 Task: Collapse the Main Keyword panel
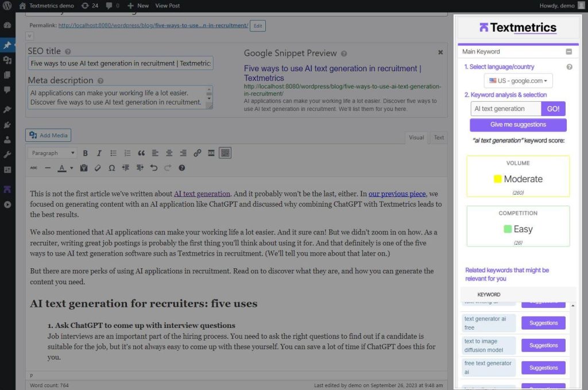[x=568, y=52]
